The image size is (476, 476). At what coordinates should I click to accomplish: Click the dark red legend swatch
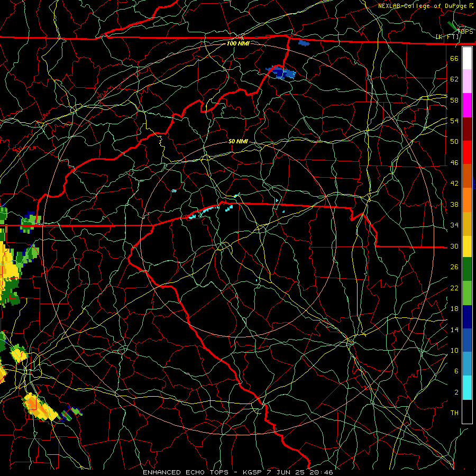(467, 129)
